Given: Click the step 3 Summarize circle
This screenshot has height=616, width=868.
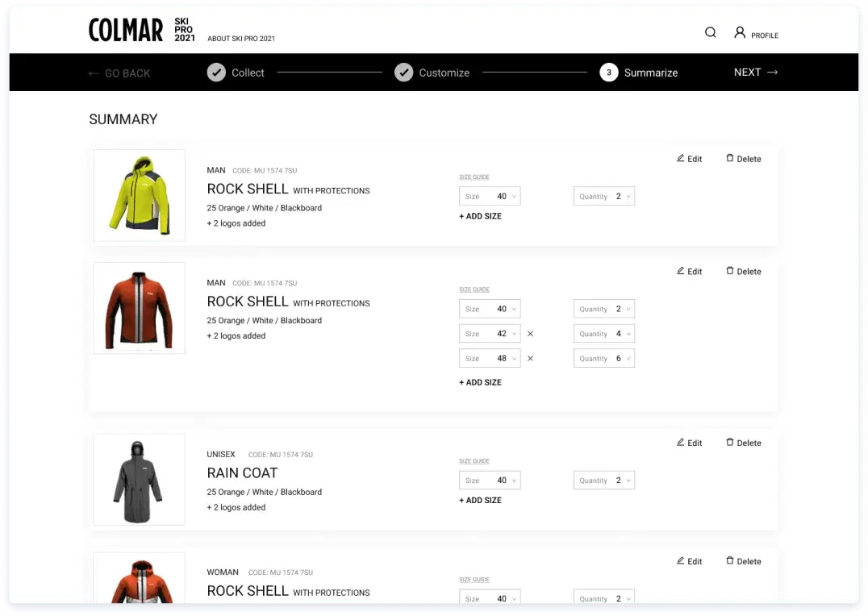Looking at the screenshot, I should [609, 73].
